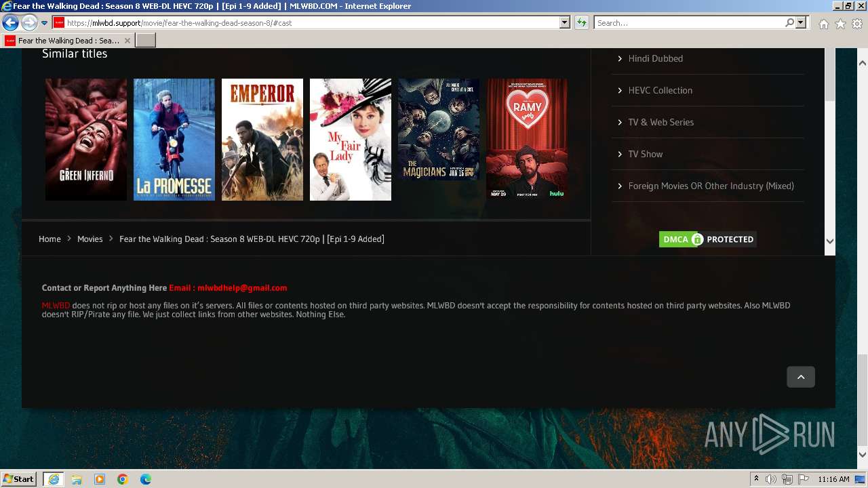Open The Green Inferno poster
The image size is (868, 488).
(x=86, y=140)
